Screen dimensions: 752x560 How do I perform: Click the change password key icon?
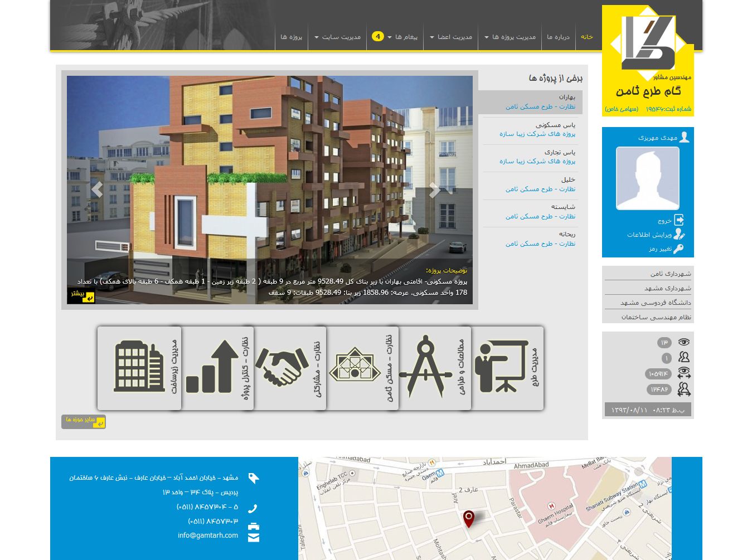(x=678, y=249)
